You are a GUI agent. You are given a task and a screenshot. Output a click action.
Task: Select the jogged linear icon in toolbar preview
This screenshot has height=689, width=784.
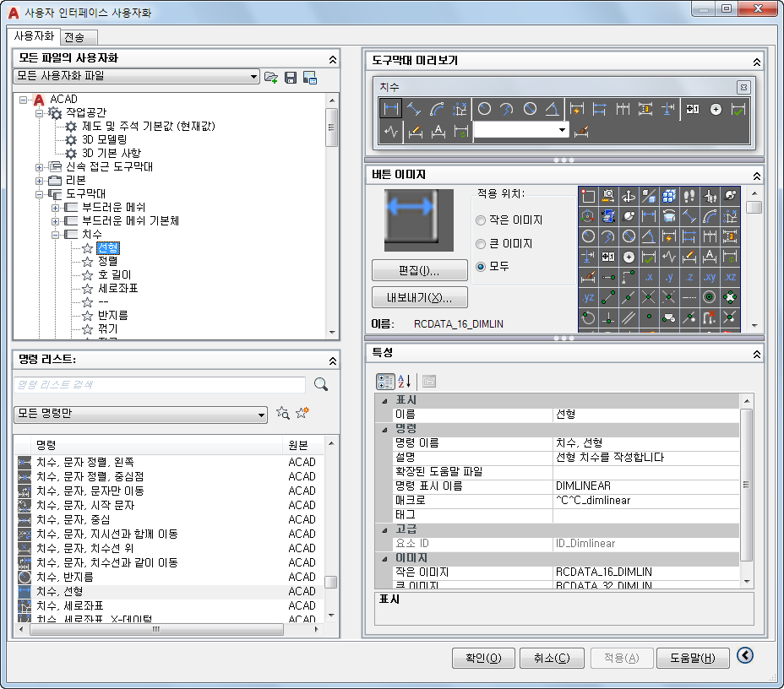pyautogui.click(x=391, y=132)
